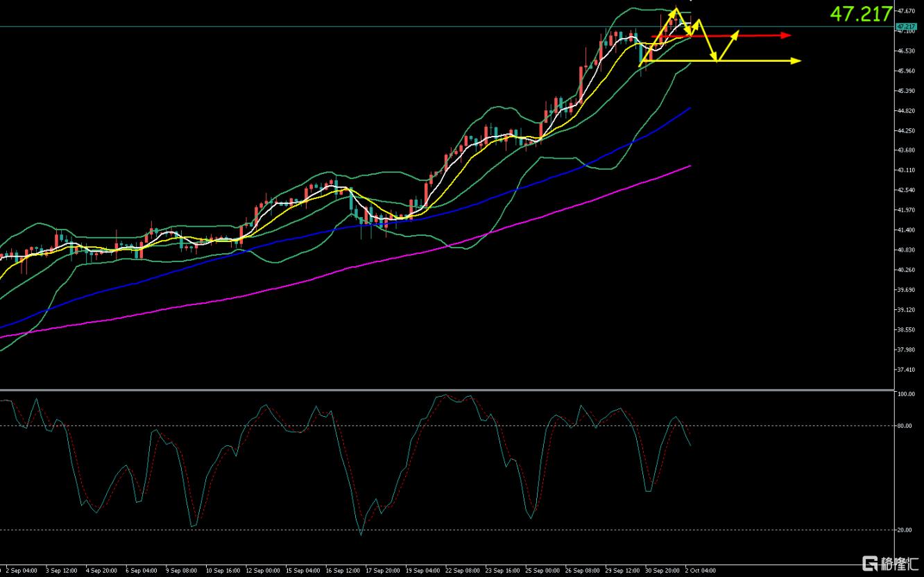
Task: Click the 47.670 price axis label
Action: click(907, 11)
